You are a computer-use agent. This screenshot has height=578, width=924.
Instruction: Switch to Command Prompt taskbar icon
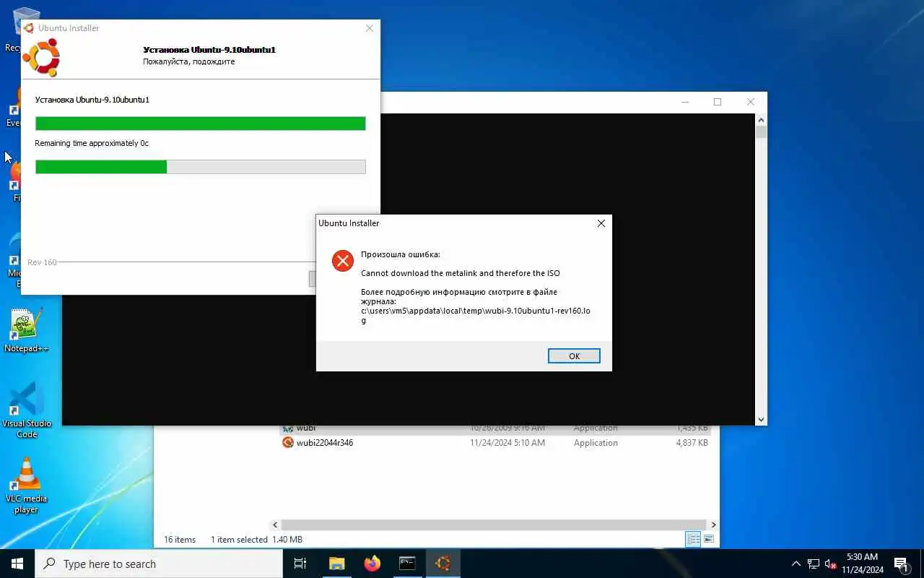tap(407, 564)
